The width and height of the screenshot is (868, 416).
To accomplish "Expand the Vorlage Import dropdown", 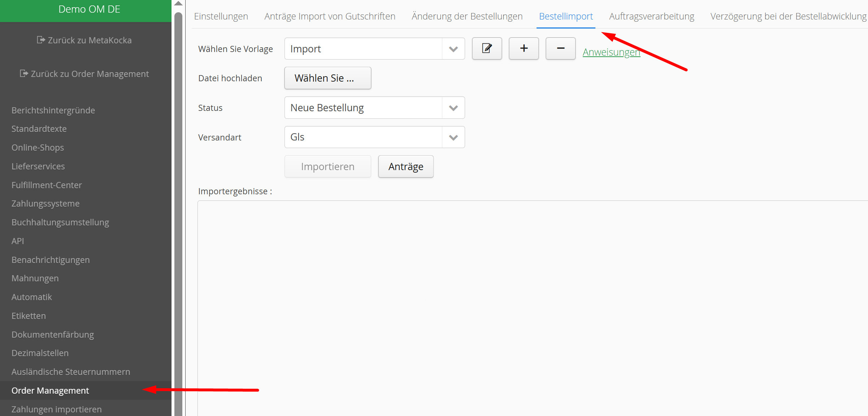I will [453, 49].
